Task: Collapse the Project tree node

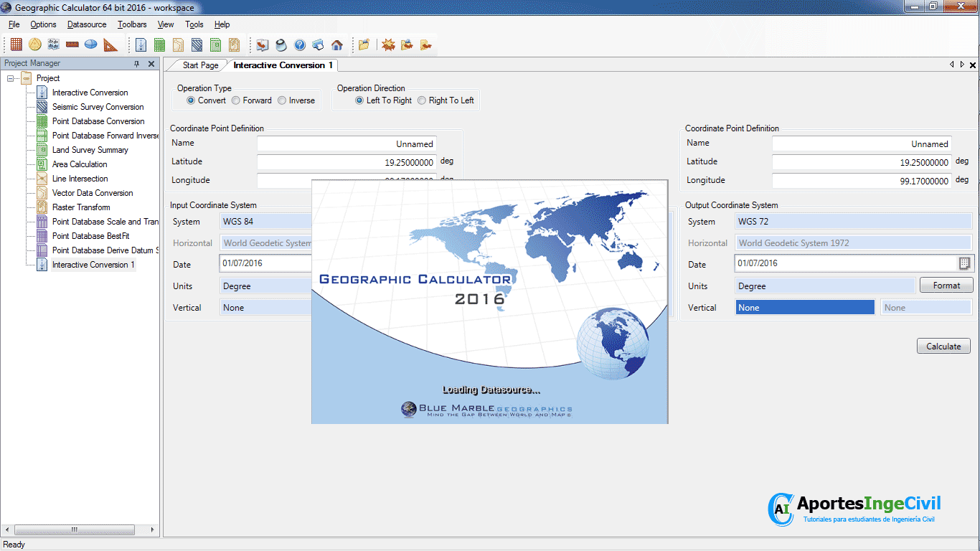Action: [11, 78]
